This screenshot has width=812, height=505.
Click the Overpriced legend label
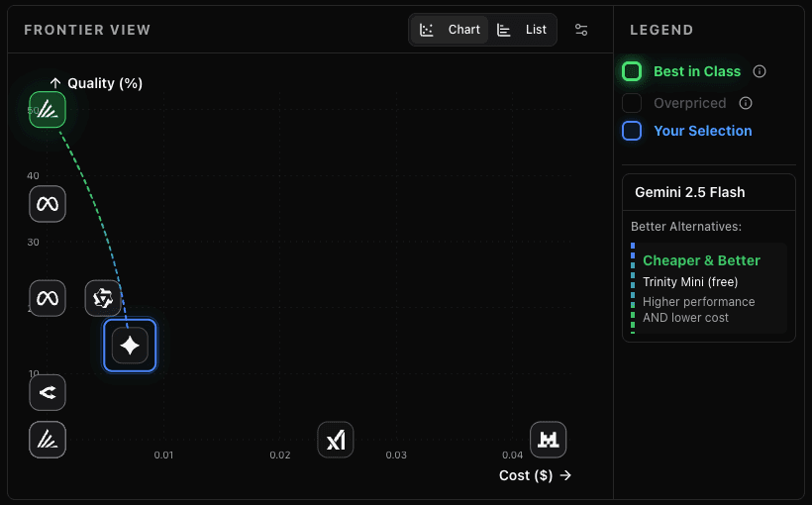click(690, 103)
